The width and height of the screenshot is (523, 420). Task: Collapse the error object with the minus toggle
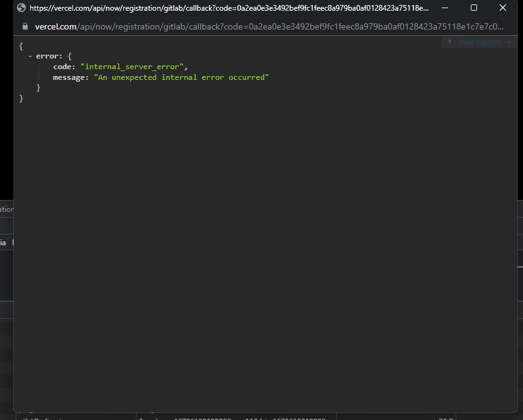point(30,56)
